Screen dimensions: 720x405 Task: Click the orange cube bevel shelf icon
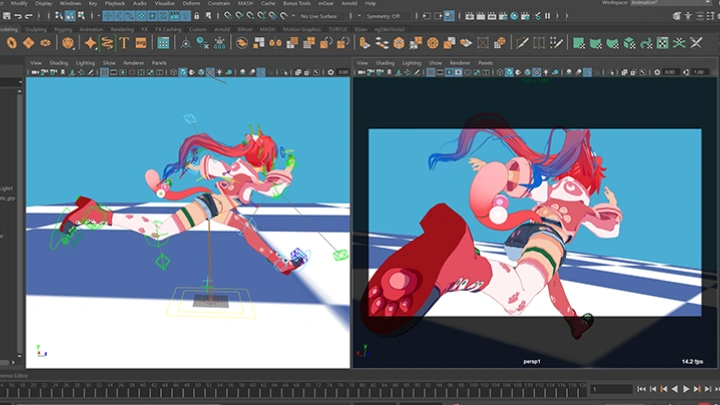399,43
